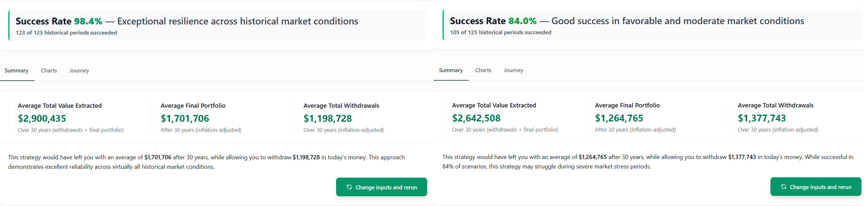Click 'demonstrates excellent reliability' summary sentence
Screen dimensions: 868x206
point(111,167)
